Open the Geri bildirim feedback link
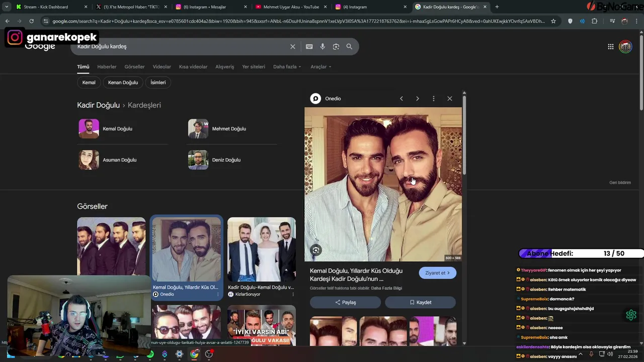The width and height of the screenshot is (644, 362). (x=620, y=183)
